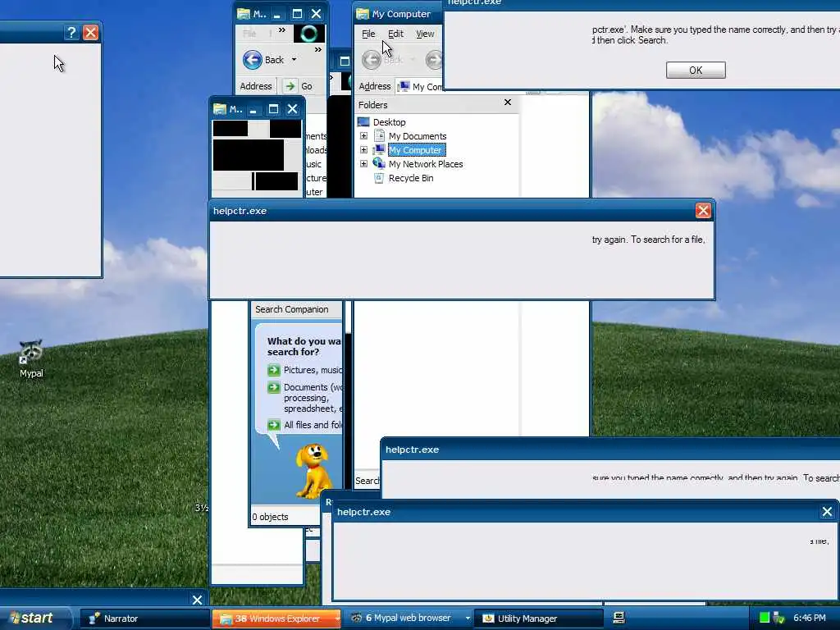Select My Documents folder in tree

418,136
